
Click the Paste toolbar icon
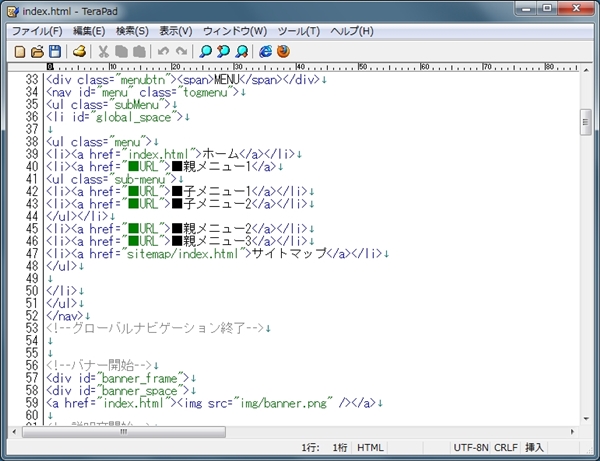[139, 52]
